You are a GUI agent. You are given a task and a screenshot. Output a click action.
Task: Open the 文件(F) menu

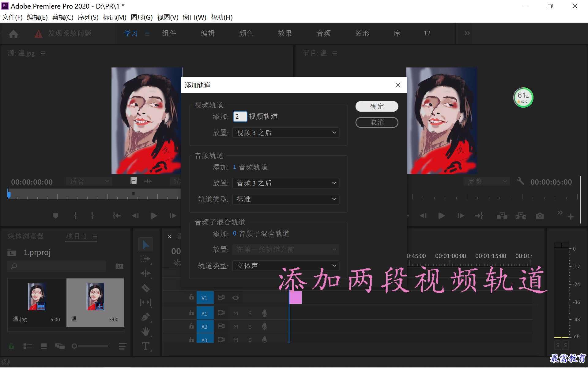[x=12, y=17]
